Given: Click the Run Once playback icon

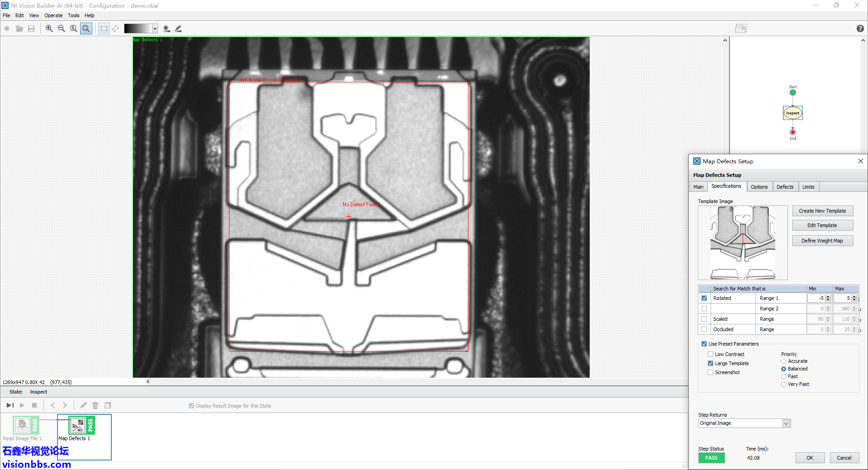Looking at the screenshot, I should click(x=10, y=405).
